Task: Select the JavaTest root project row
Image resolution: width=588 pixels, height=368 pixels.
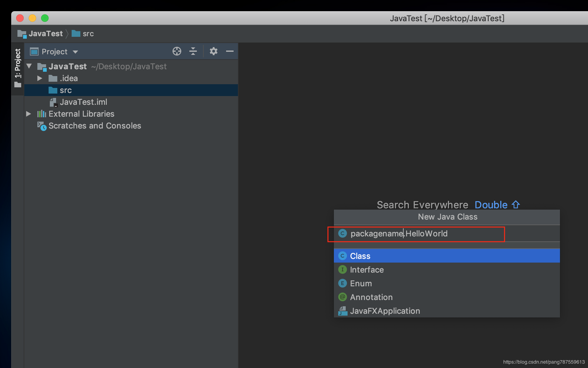Action: click(131, 66)
